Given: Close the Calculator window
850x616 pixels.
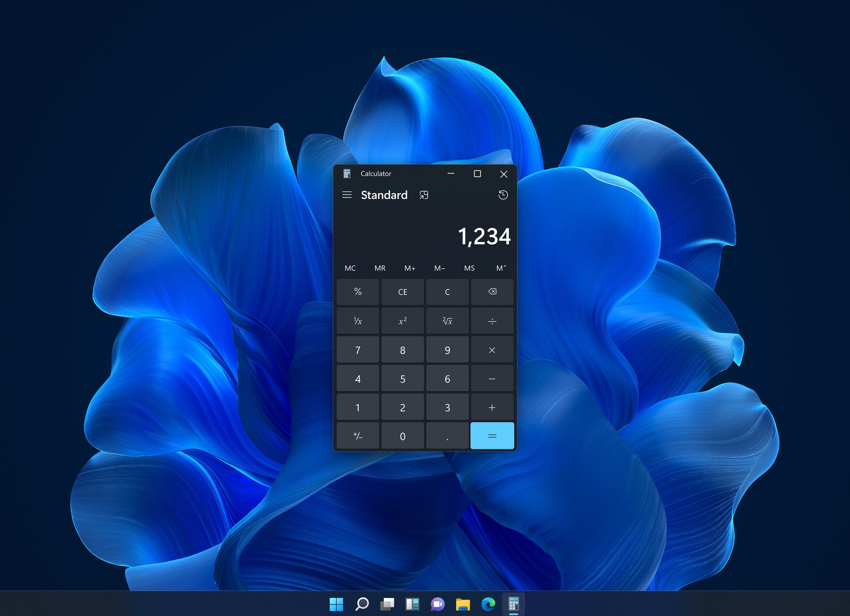Looking at the screenshot, I should pos(504,174).
